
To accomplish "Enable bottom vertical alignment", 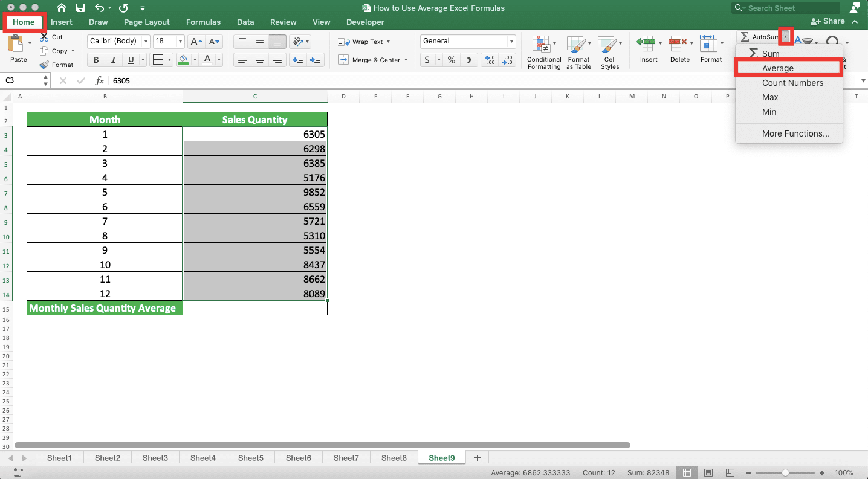I will click(277, 42).
